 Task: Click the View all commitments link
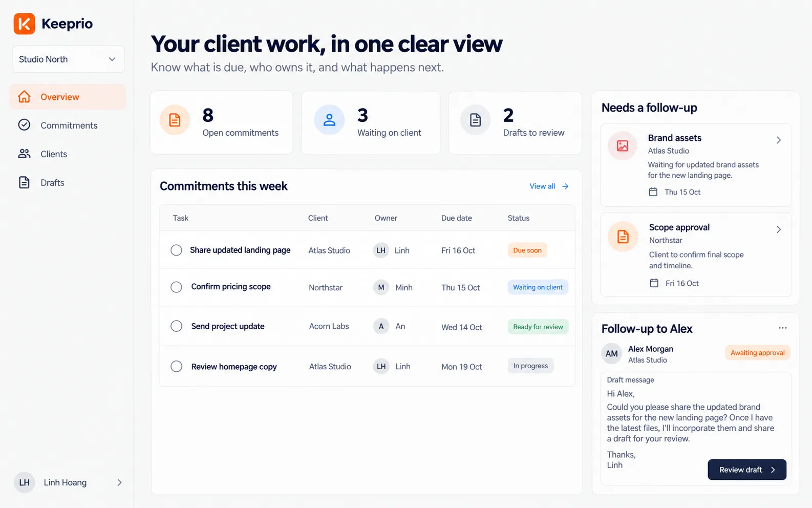click(x=549, y=186)
